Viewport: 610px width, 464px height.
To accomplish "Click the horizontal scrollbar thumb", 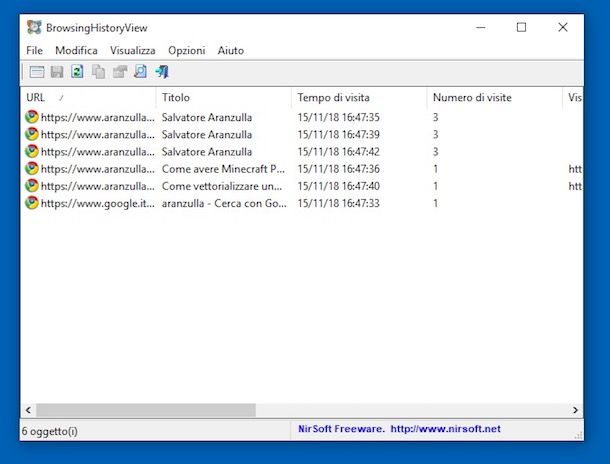I will click(146, 410).
